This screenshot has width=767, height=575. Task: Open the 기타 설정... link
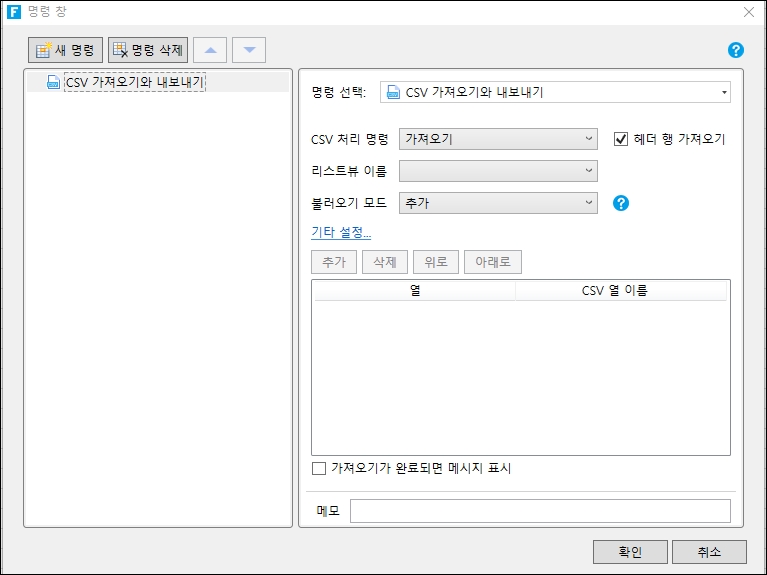point(341,233)
